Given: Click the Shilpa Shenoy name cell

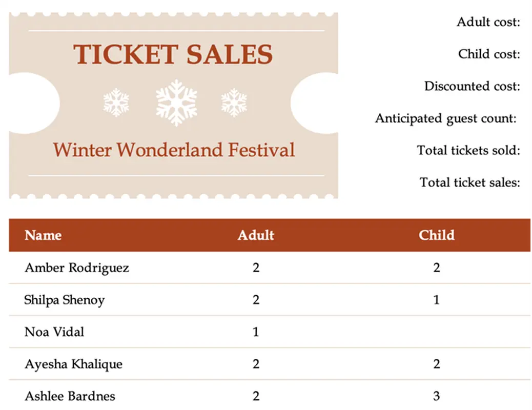Looking at the screenshot, I should tap(65, 300).
